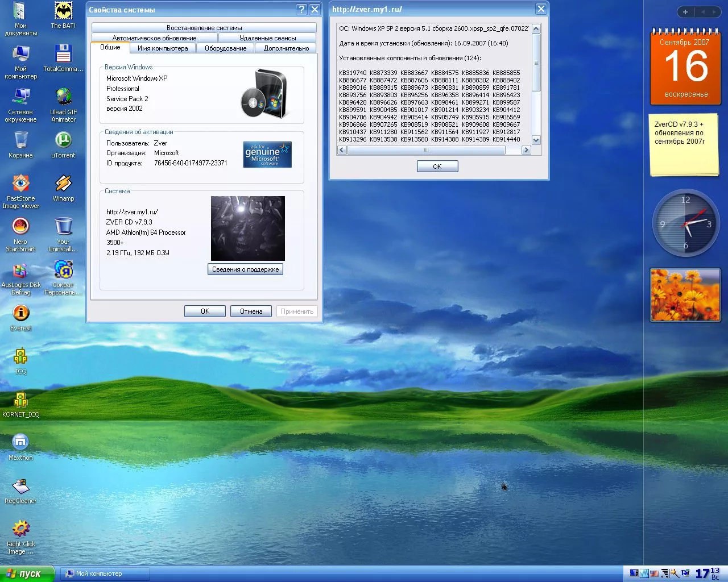
Task: Select the Winamp desktop icon
Action: [x=63, y=188]
